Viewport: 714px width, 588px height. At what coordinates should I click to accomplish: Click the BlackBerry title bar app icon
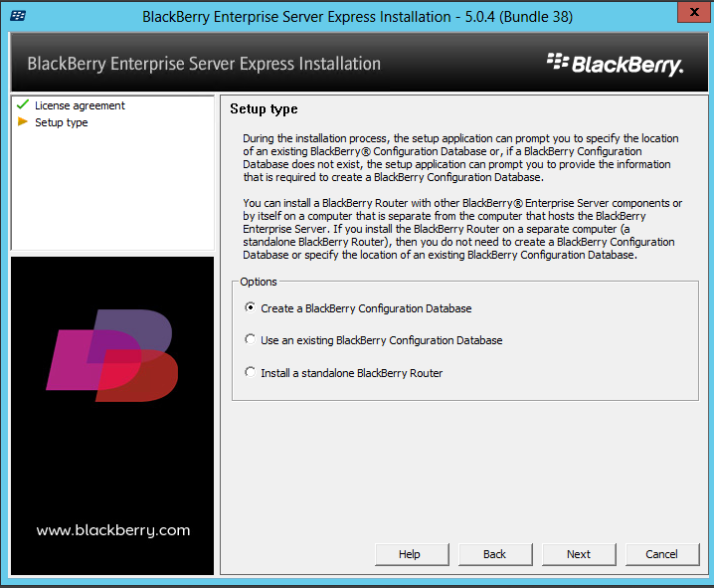[18, 16]
